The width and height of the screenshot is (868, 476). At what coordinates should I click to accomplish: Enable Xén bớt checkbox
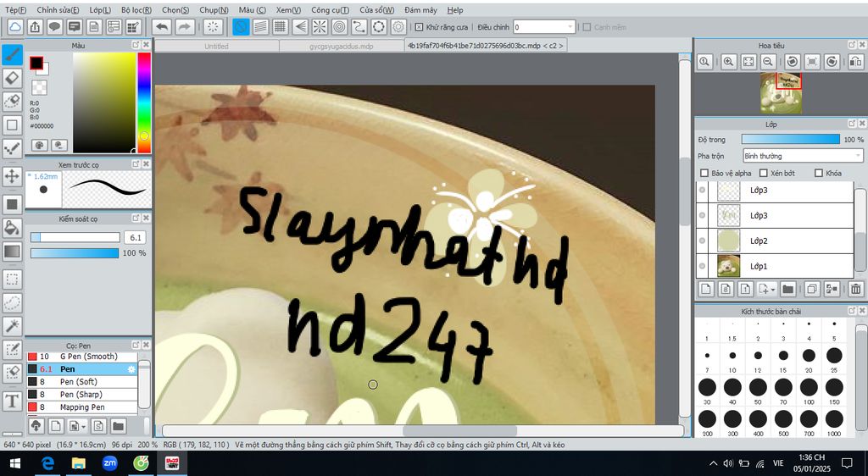coord(764,173)
